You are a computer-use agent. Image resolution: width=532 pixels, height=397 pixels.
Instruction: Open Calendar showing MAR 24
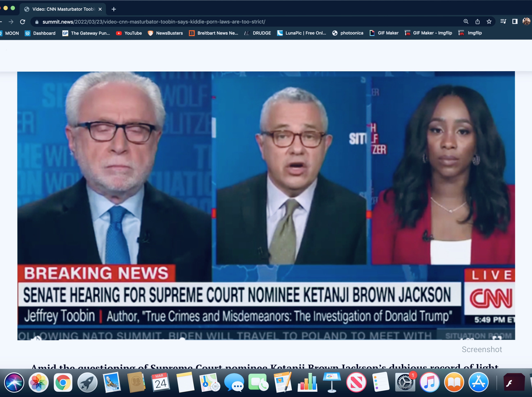[160, 382]
